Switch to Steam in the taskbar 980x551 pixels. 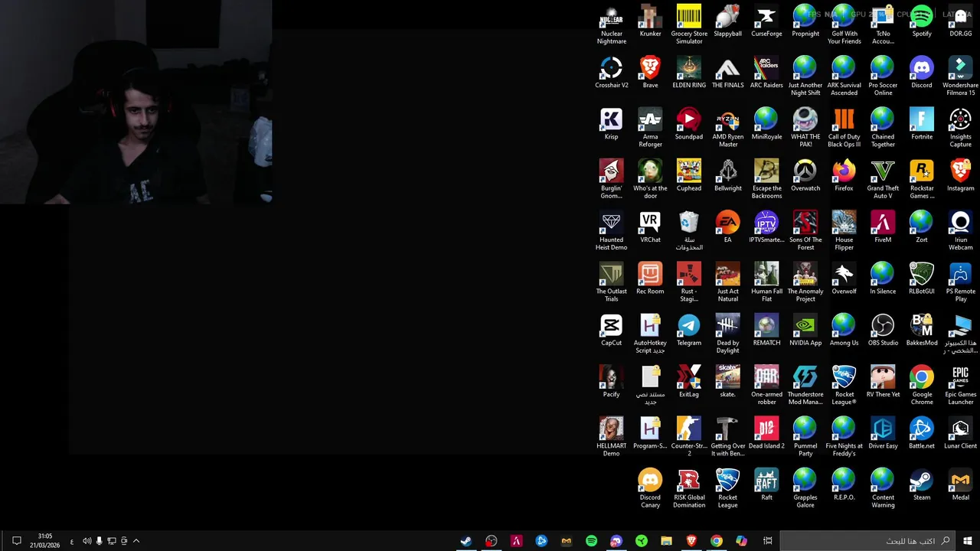465,541
